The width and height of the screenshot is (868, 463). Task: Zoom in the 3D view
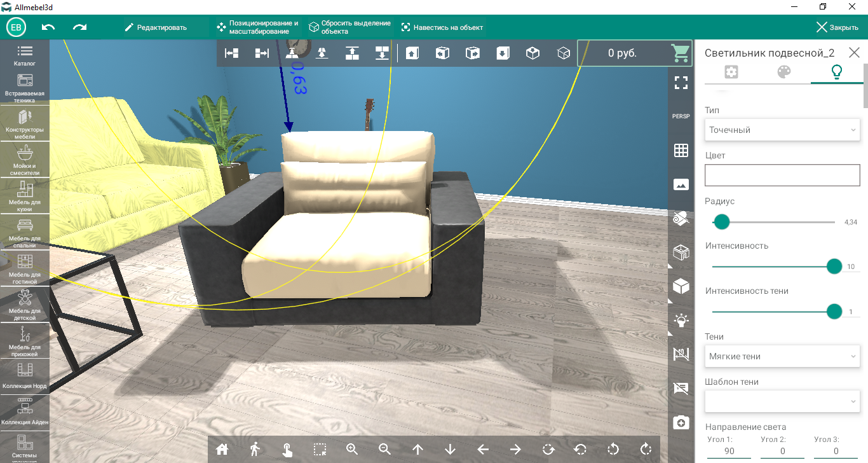(x=353, y=449)
